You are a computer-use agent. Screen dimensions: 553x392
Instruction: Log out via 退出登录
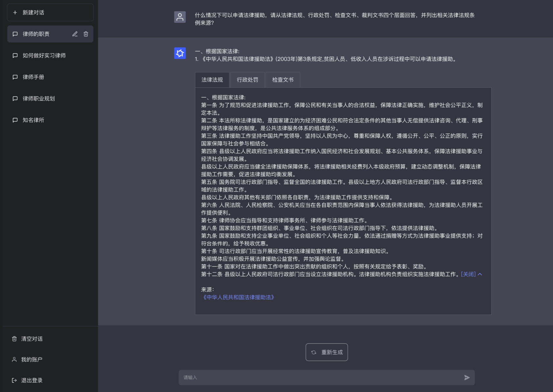(32, 380)
